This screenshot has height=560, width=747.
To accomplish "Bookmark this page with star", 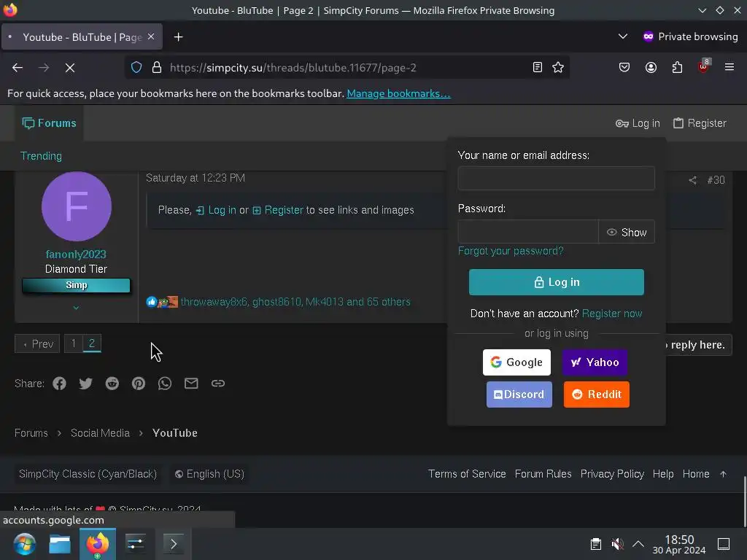I will 558,68.
